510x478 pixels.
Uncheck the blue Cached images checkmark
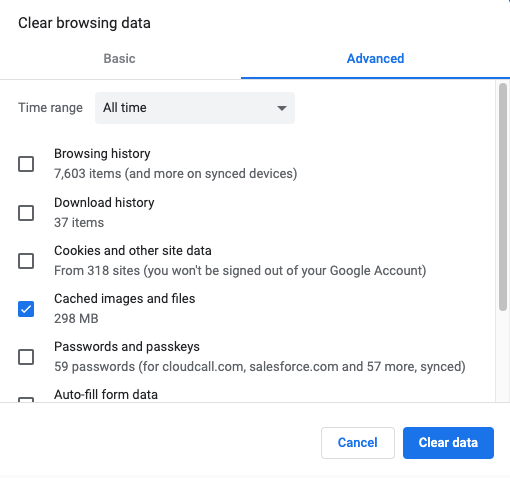point(26,309)
